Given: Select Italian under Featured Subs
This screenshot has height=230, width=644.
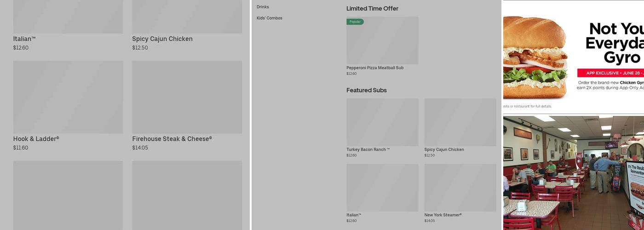Looking at the screenshot, I should pyautogui.click(x=353, y=215).
